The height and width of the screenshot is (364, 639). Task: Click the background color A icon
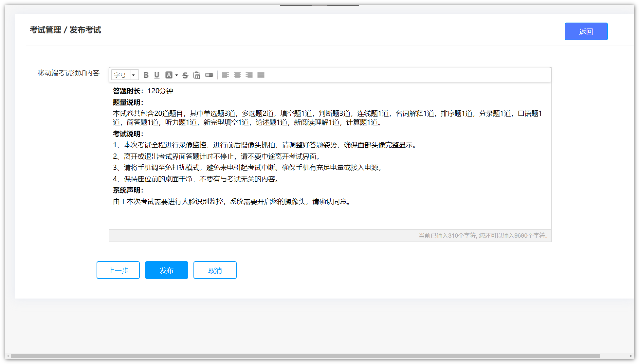pos(169,75)
